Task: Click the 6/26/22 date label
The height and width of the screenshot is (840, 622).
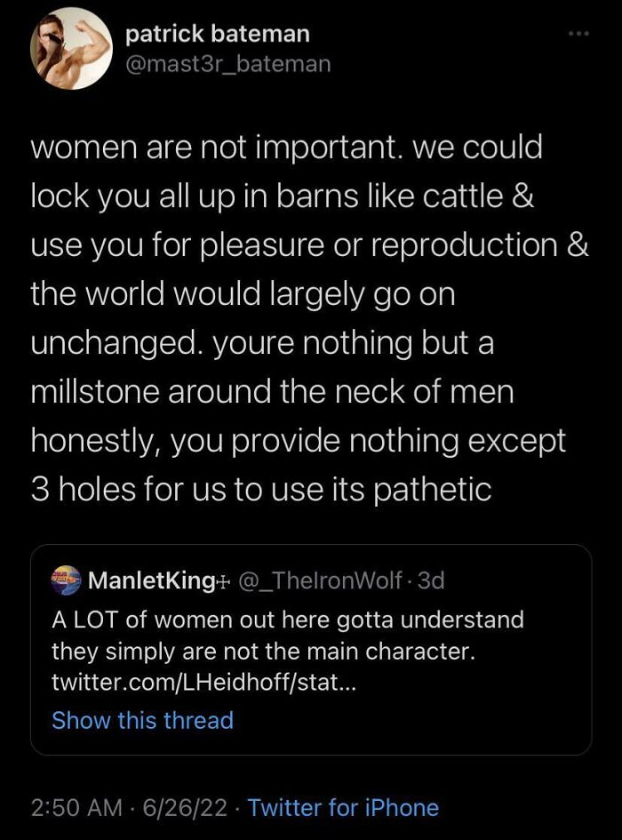Action: pyautogui.click(x=183, y=808)
